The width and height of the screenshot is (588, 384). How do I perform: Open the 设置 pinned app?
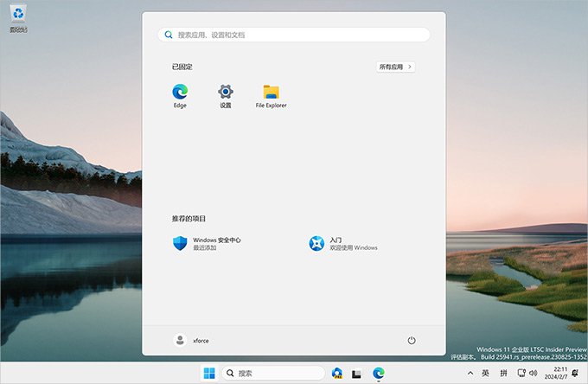tap(226, 96)
